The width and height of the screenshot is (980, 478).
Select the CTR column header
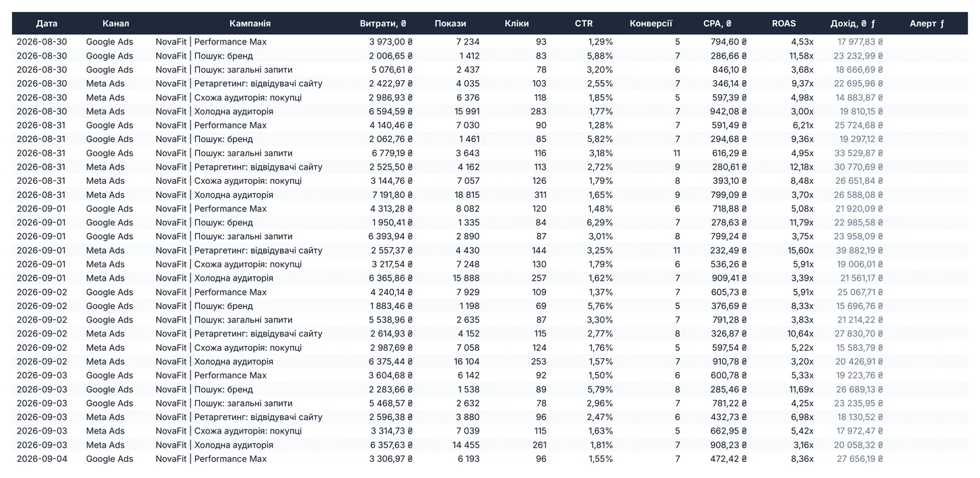click(x=584, y=24)
